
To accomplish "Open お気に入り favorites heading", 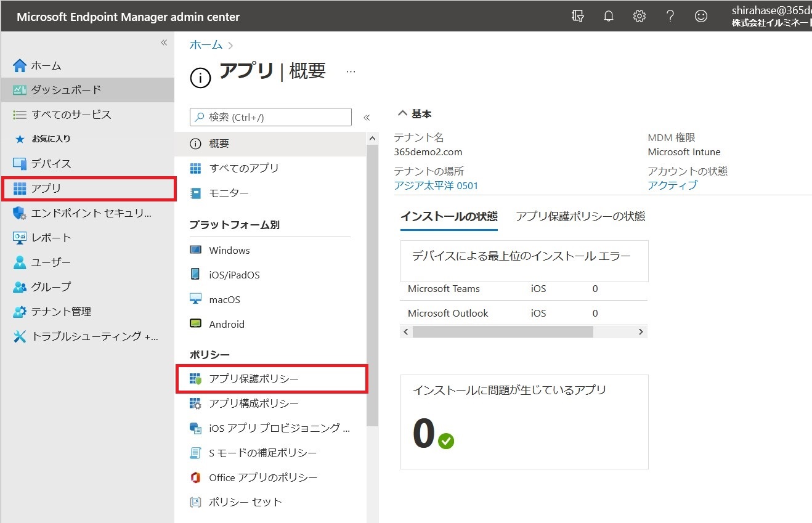I will [51, 139].
